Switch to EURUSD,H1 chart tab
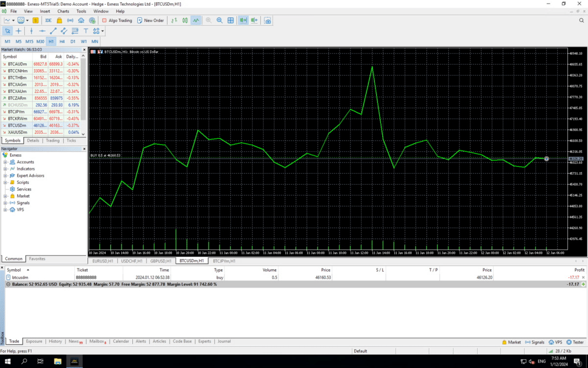Viewport: 588px width, 368px height. (103, 261)
